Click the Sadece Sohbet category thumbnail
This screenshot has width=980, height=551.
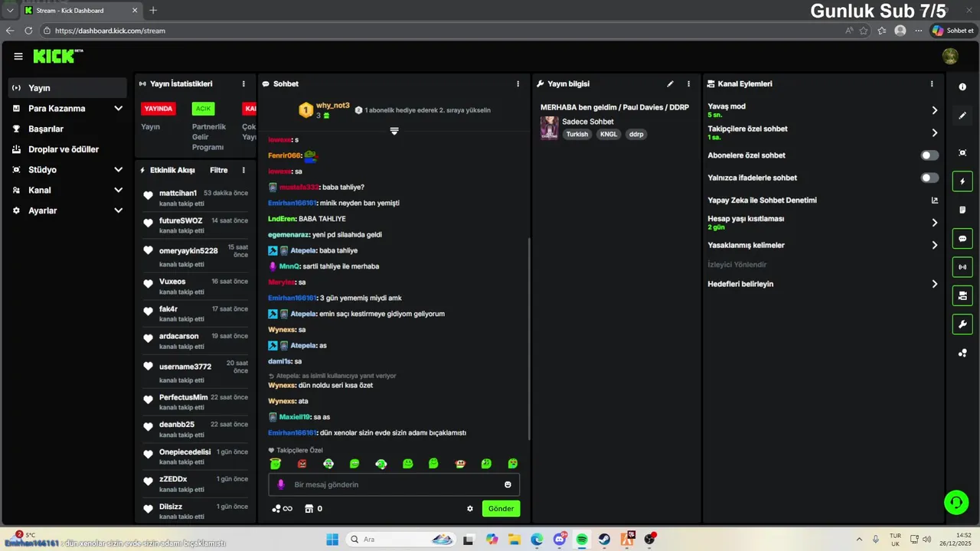[549, 128]
